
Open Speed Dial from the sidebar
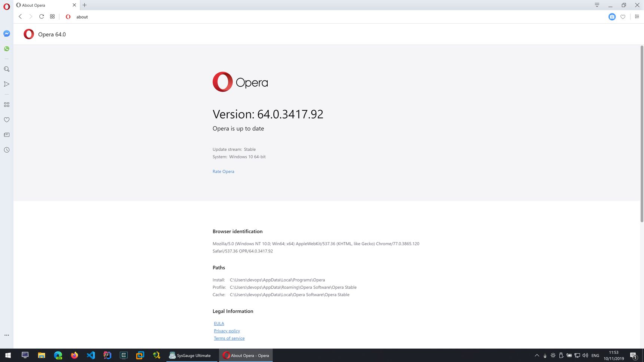pyautogui.click(x=7, y=105)
